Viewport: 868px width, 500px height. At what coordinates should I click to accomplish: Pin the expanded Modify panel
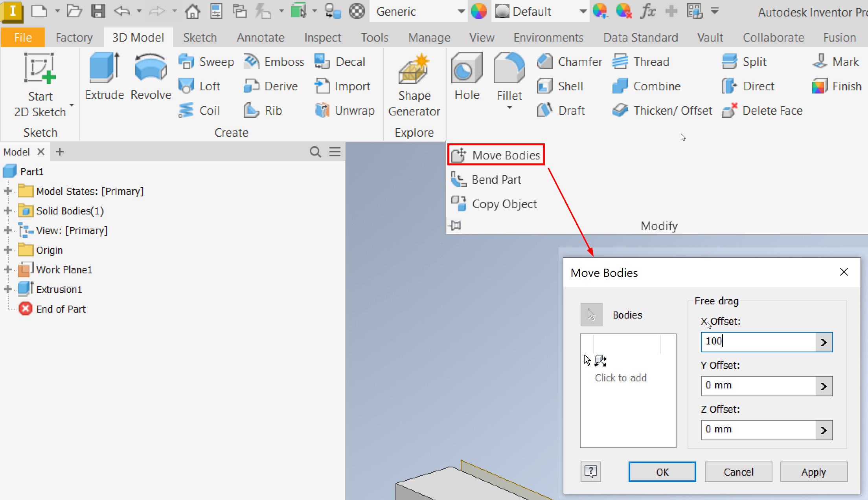pos(456,225)
